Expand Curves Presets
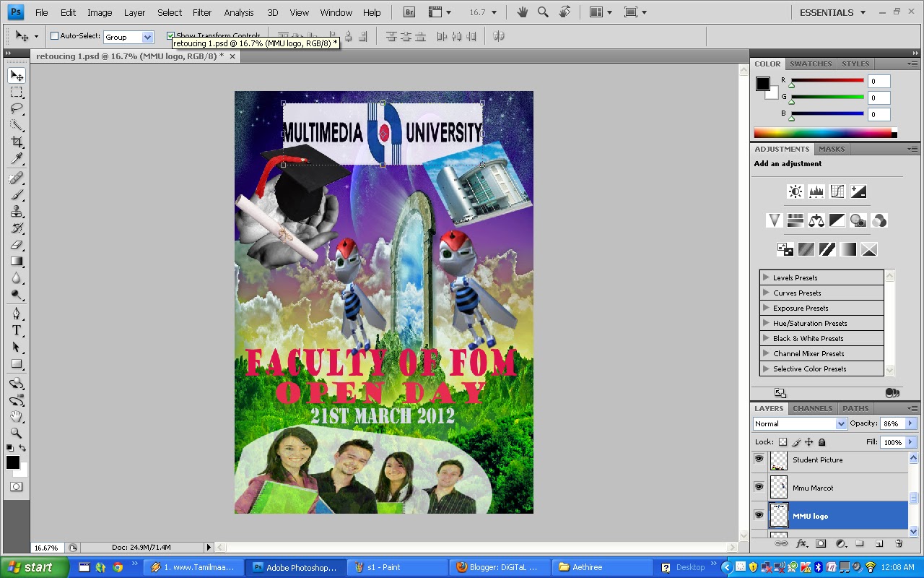Screen dimensions: 924x578 click(x=766, y=293)
